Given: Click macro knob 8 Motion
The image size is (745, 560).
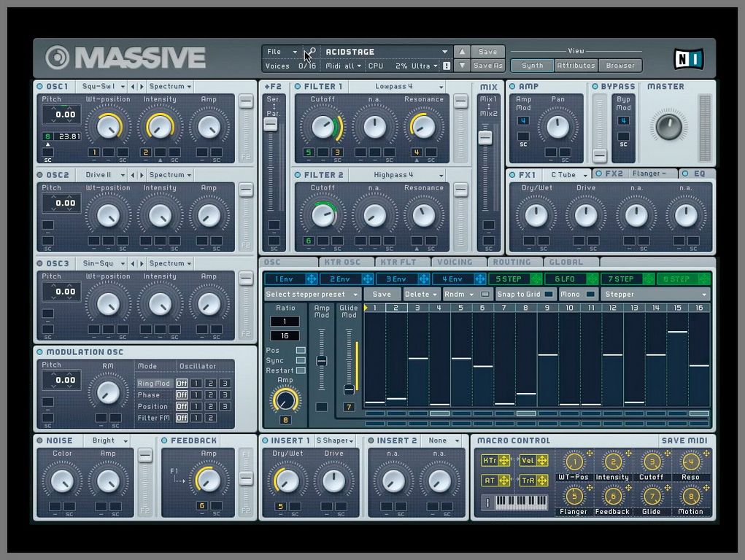Looking at the screenshot, I should [x=691, y=497].
